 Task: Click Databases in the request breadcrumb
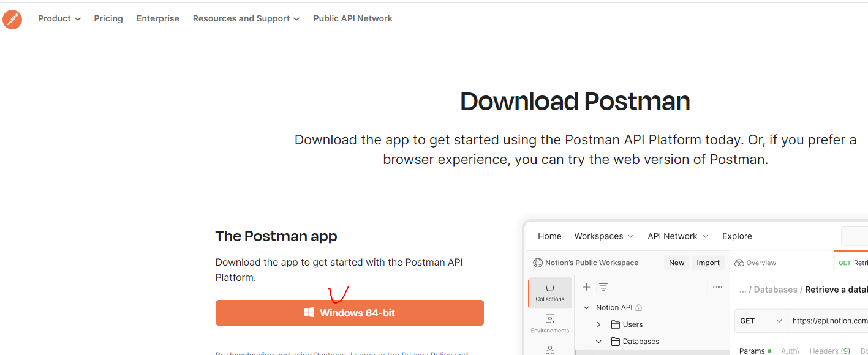tap(776, 290)
